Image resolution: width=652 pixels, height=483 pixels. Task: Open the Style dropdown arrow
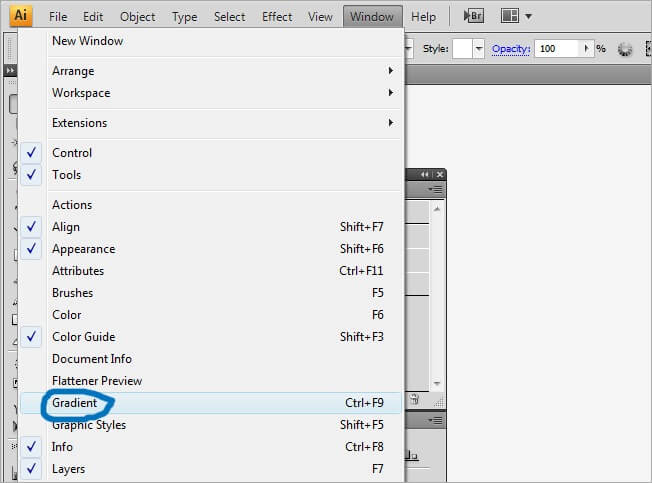click(479, 48)
